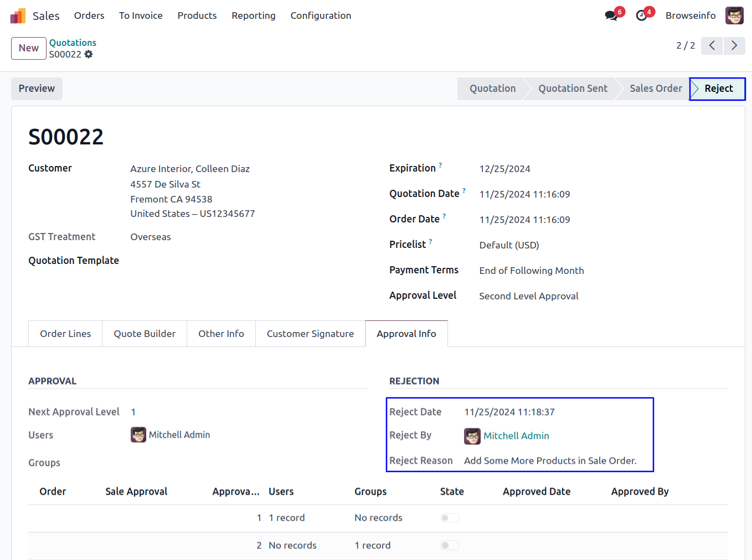Click the Sales app logo icon
The height and width of the screenshot is (560, 752).
coord(18,16)
